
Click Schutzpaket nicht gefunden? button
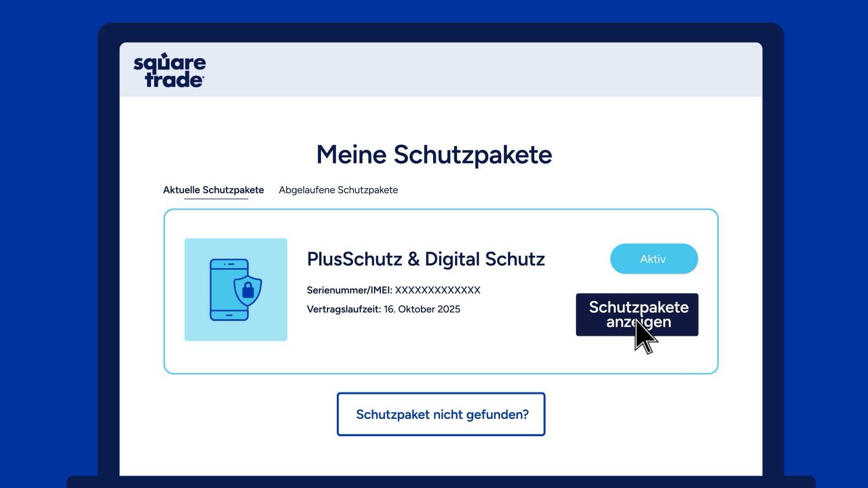(x=441, y=414)
